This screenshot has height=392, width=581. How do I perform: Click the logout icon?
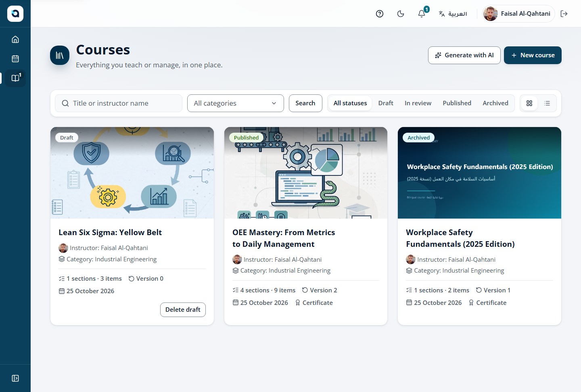(x=564, y=14)
